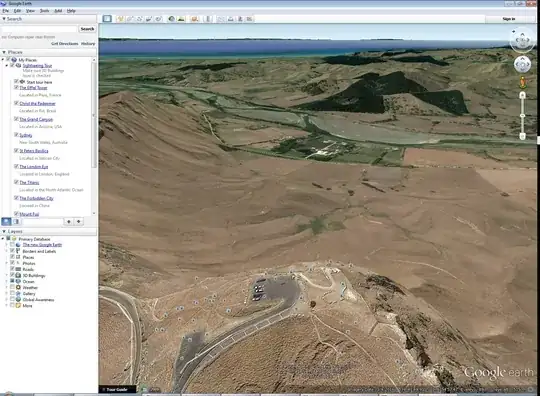Click inside the search input field

(x=39, y=29)
